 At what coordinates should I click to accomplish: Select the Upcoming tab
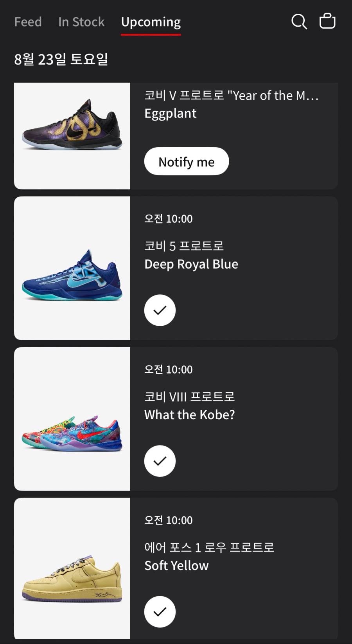(151, 22)
